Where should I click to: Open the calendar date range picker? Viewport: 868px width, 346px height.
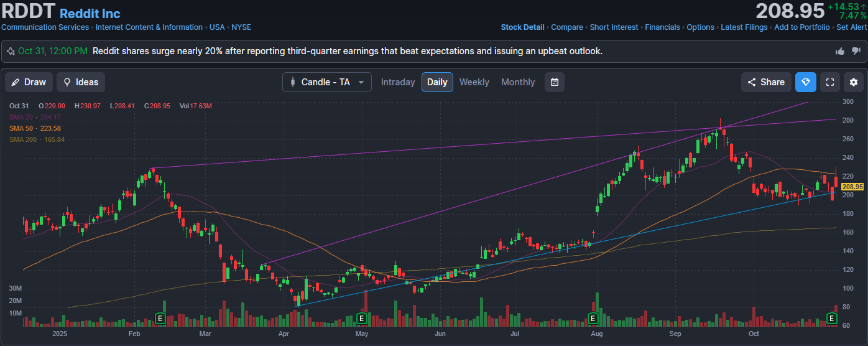[x=555, y=82]
